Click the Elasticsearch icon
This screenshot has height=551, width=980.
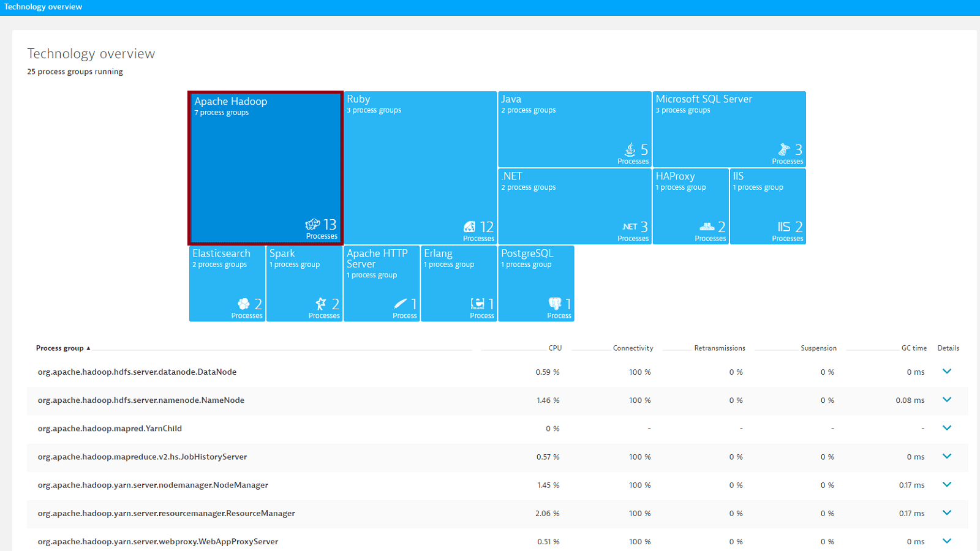244,304
